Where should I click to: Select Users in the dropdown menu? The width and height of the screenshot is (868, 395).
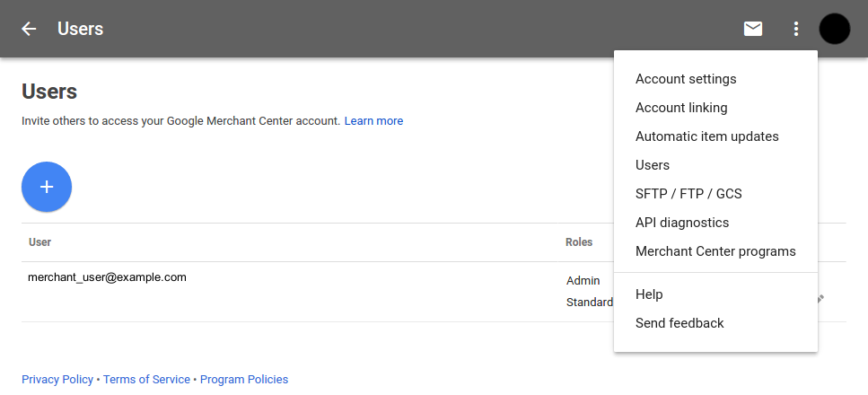point(653,165)
